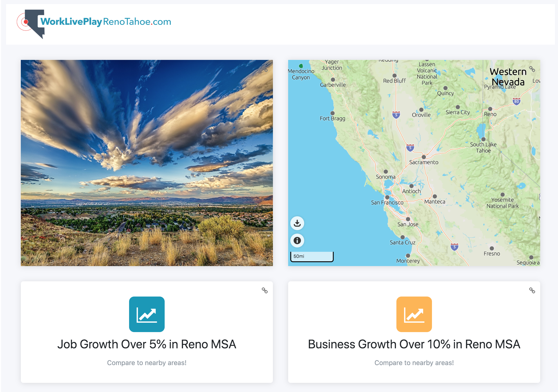Screen dimensions: 558x392
Task: Click the map download icon
Action: (x=297, y=223)
